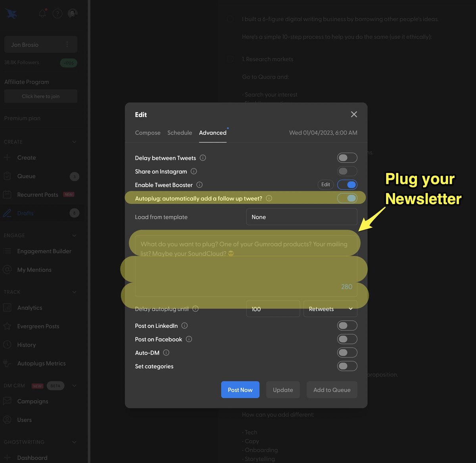
Task: Collapse the CREATE sidebar section
Action: tap(74, 142)
